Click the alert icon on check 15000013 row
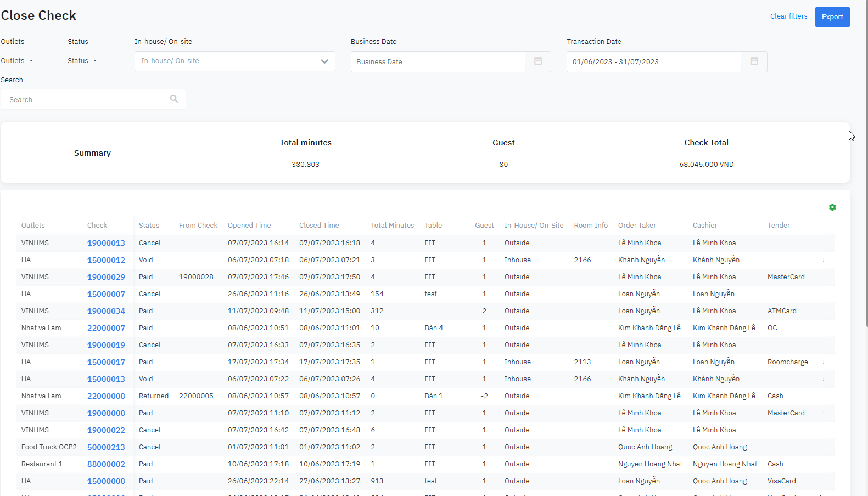The height and width of the screenshot is (496, 868). 824,379
